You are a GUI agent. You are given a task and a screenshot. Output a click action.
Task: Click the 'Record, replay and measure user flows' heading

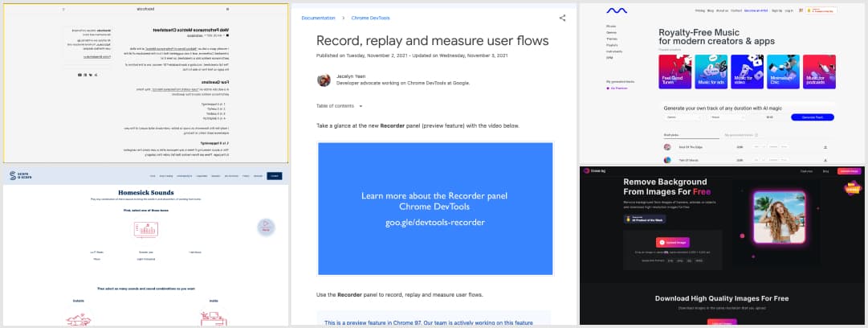point(432,40)
